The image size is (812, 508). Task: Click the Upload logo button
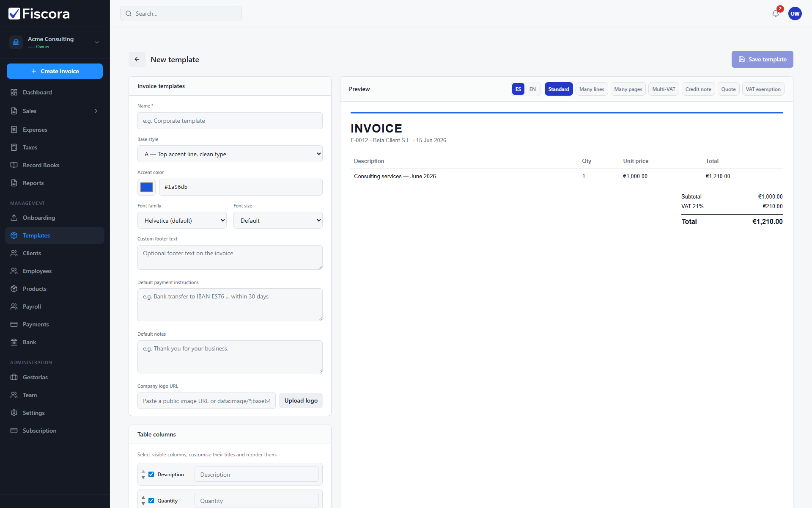click(x=301, y=400)
